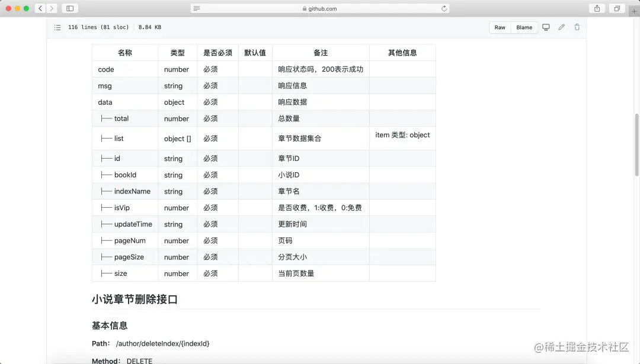Screen dimensions: 640x364
Task: Click '当前页数量' remark cell
Action: [x=321, y=273]
